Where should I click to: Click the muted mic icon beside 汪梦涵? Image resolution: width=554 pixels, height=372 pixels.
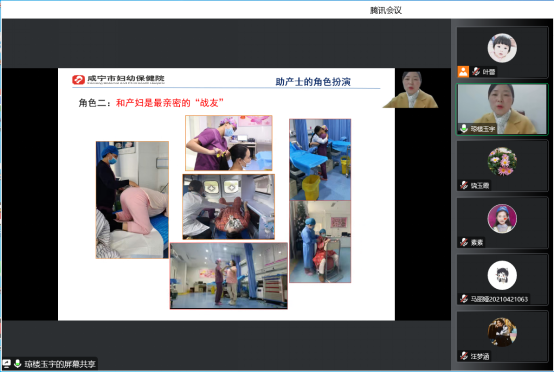pos(464,356)
